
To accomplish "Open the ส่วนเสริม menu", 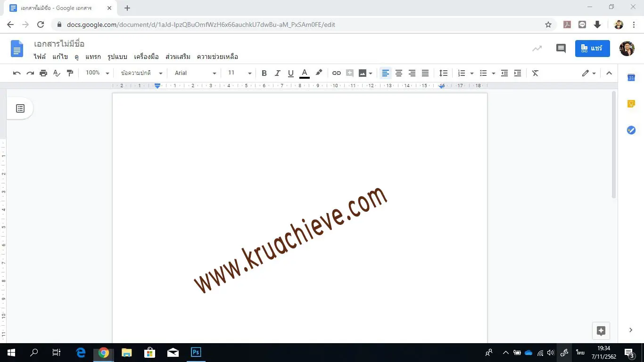I will 178,57.
